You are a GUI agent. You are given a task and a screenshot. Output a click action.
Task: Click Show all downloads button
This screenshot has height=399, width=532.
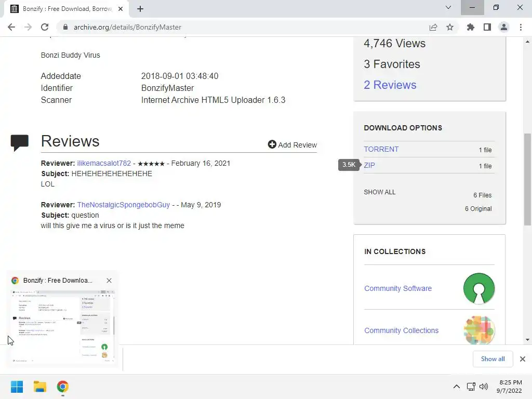[493, 359]
